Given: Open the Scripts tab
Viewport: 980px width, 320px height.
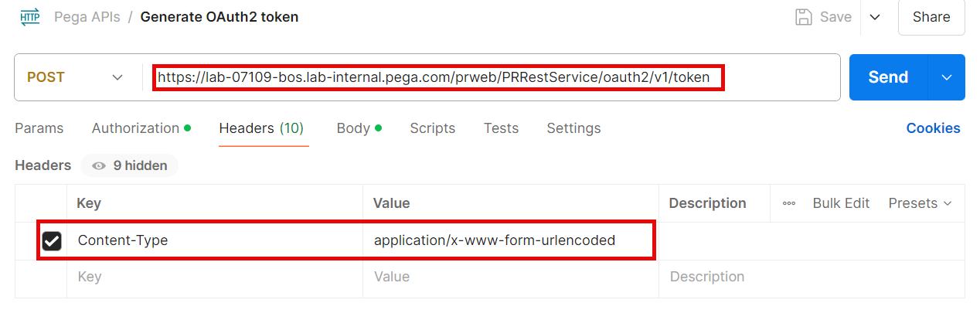Looking at the screenshot, I should [x=433, y=128].
